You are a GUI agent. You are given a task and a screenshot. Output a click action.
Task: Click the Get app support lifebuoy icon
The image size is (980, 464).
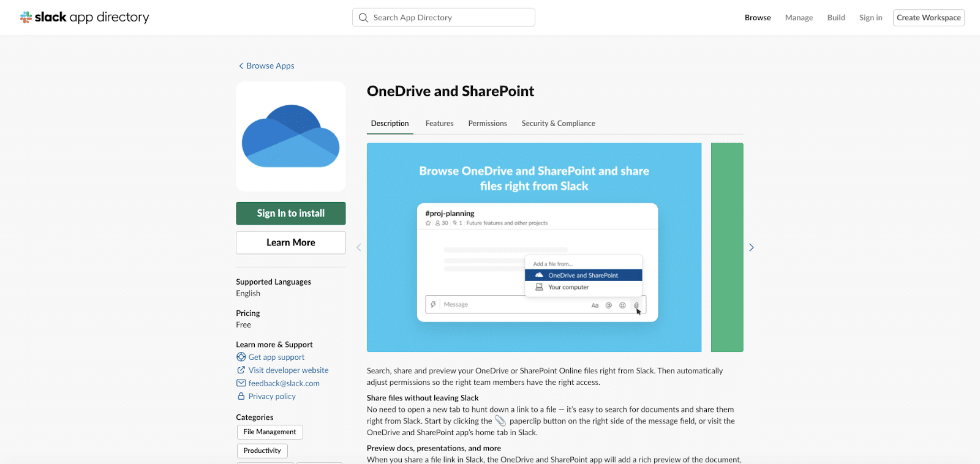(x=241, y=357)
